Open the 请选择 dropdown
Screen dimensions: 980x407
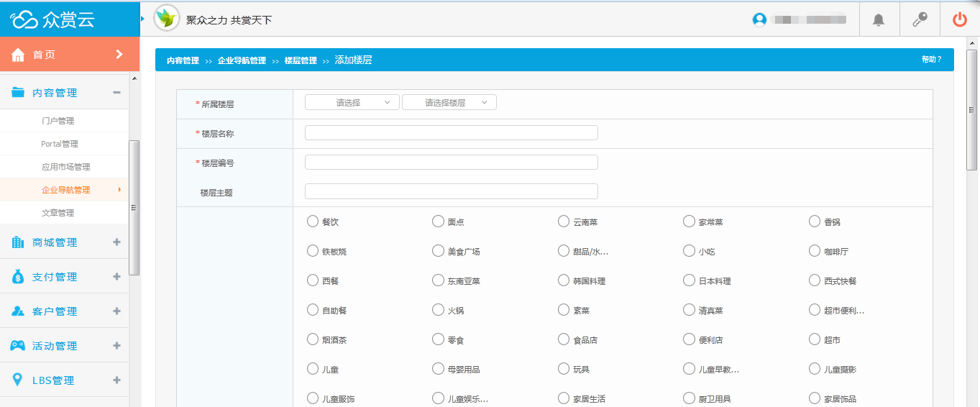point(352,103)
